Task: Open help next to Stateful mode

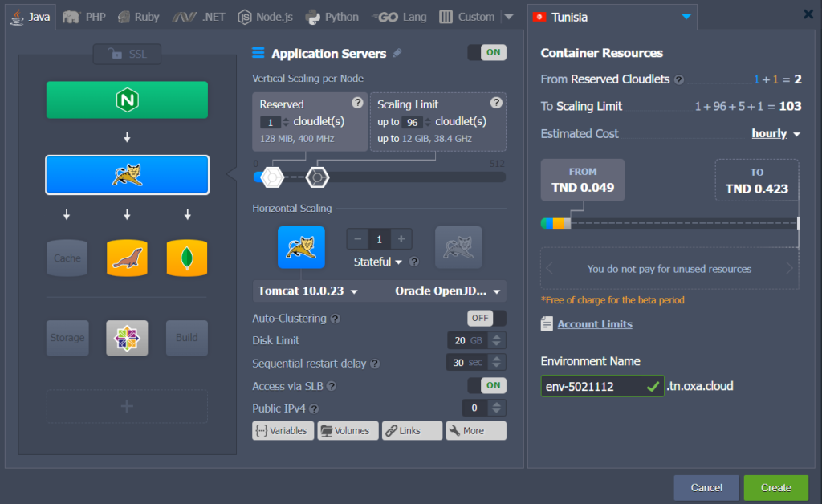Action: point(414,262)
